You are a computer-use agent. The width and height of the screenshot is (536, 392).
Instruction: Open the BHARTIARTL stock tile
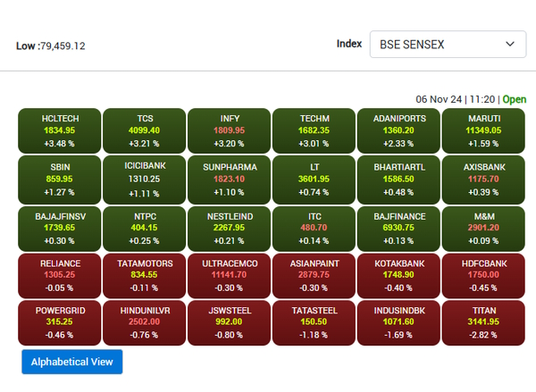point(398,179)
